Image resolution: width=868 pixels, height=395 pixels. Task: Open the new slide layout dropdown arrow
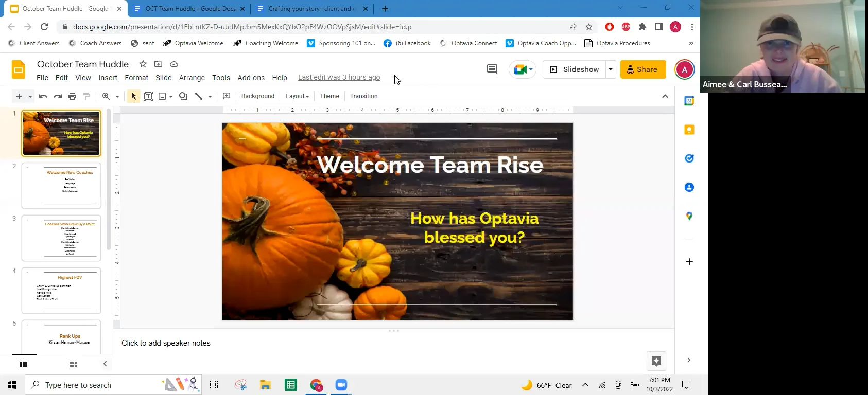point(30,96)
